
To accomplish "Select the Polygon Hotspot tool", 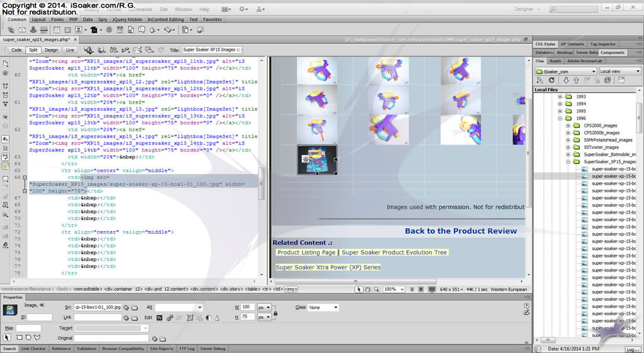I will (x=37, y=338).
